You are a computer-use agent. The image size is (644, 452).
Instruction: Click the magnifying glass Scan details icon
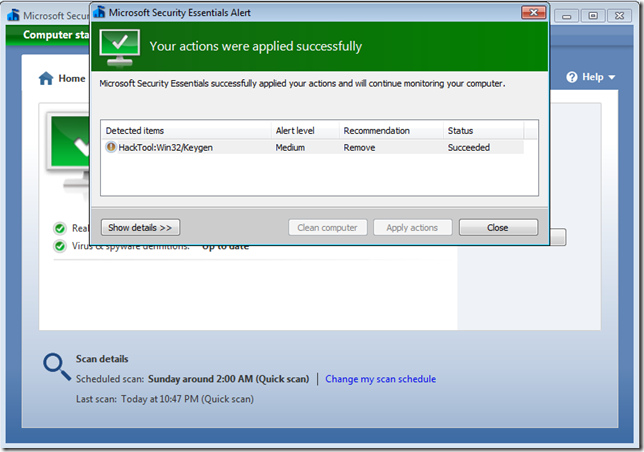tap(56, 367)
